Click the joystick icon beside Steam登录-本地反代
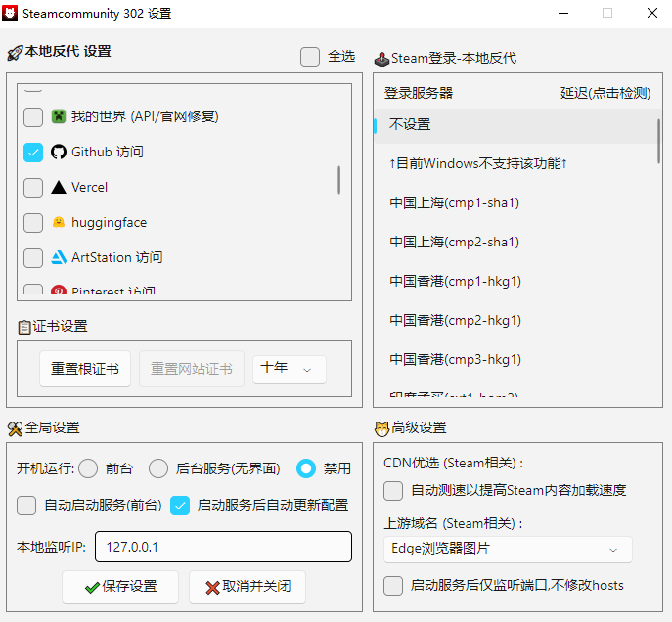Screen dimensions: 672x622 pos(381,59)
